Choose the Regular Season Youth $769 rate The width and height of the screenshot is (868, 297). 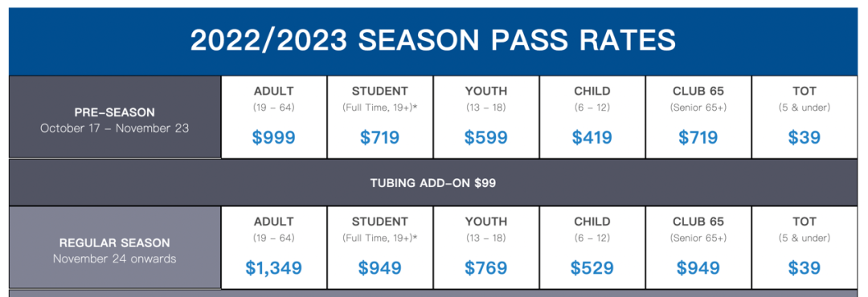[x=486, y=268]
